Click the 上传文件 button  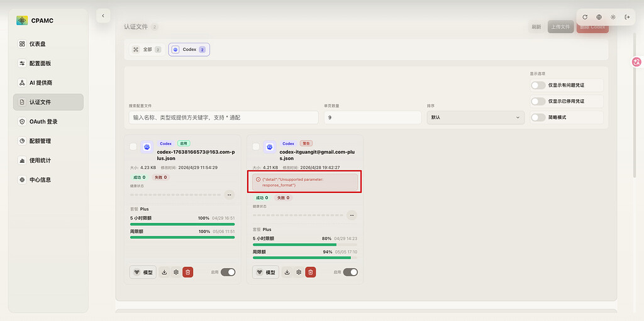[560, 26]
